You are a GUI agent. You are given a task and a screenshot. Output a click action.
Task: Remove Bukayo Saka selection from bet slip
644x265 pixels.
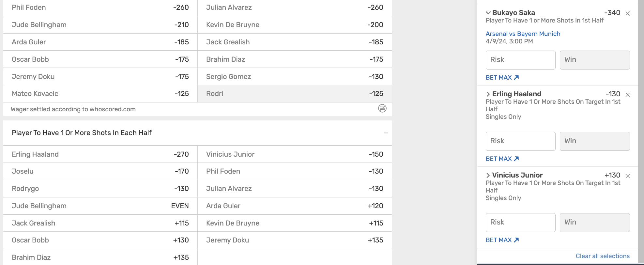coord(628,13)
